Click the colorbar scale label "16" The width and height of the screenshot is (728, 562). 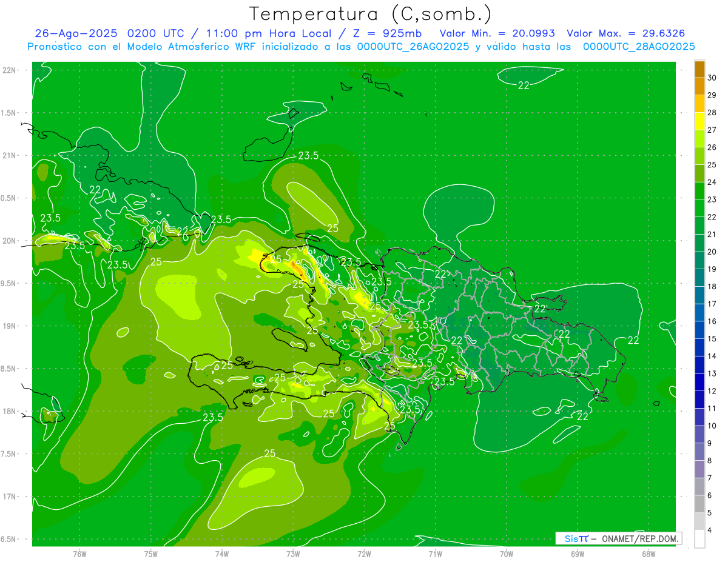(712, 321)
